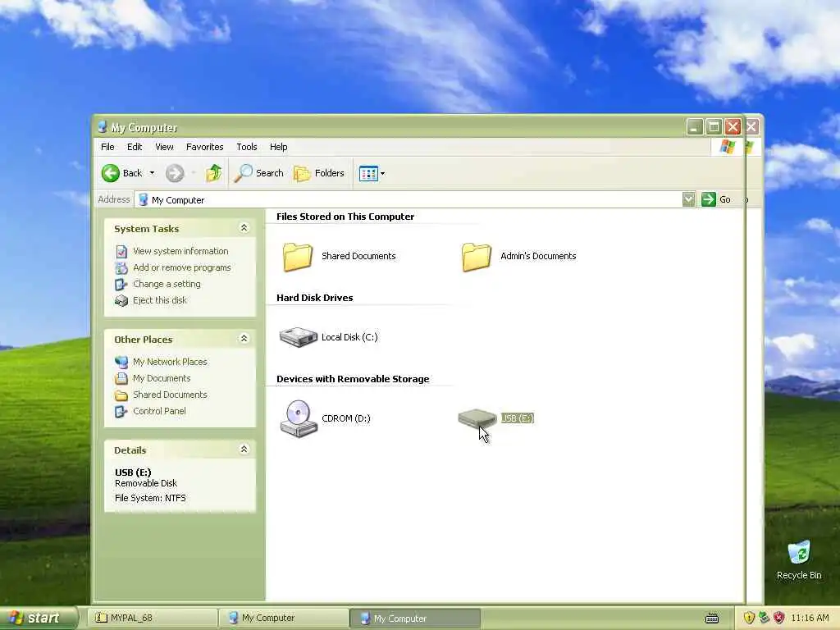This screenshot has height=630, width=840.
Task: Click Change a setting link
Action: click(x=167, y=284)
